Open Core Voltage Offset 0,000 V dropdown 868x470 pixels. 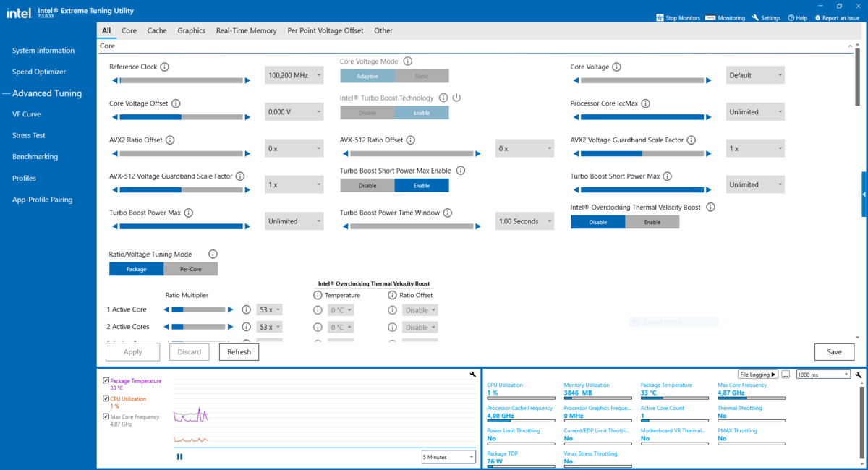294,112
